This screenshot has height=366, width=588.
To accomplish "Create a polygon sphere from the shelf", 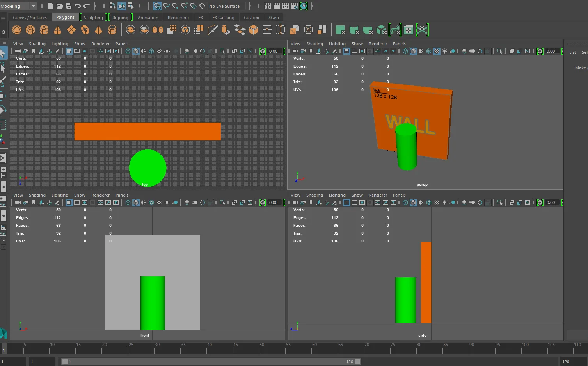I will click(17, 30).
